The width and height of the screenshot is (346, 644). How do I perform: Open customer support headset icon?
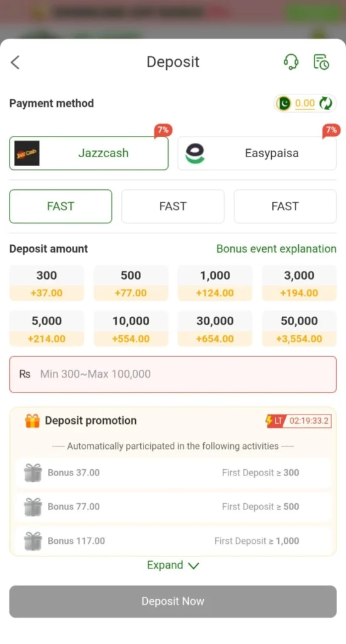point(291,62)
